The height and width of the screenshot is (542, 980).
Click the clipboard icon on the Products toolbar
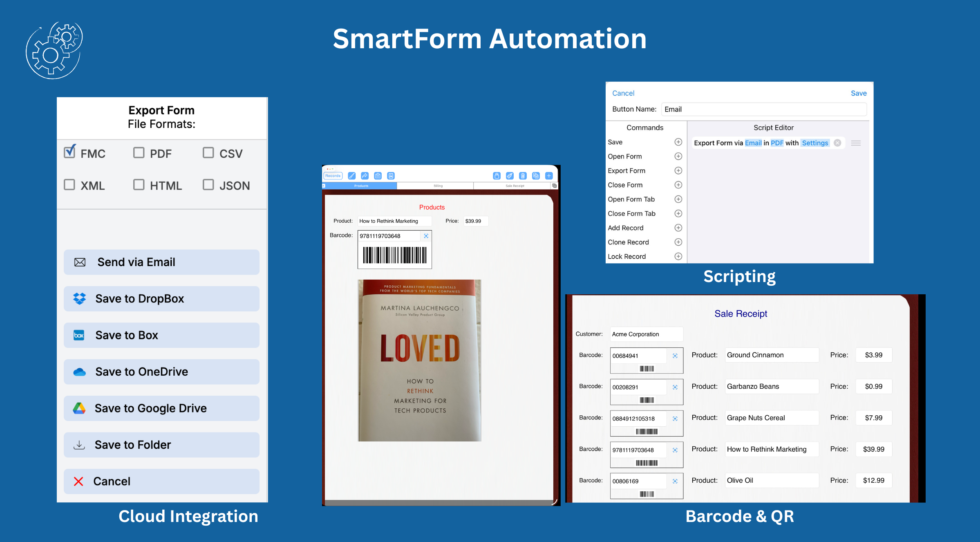[x=378, y=176]
